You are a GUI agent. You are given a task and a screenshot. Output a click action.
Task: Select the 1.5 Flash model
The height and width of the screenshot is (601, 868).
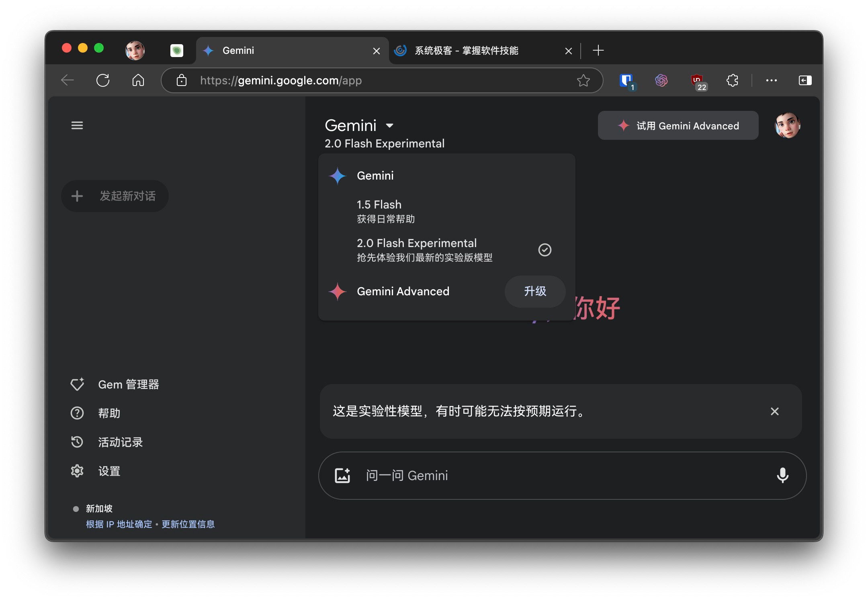447,211
